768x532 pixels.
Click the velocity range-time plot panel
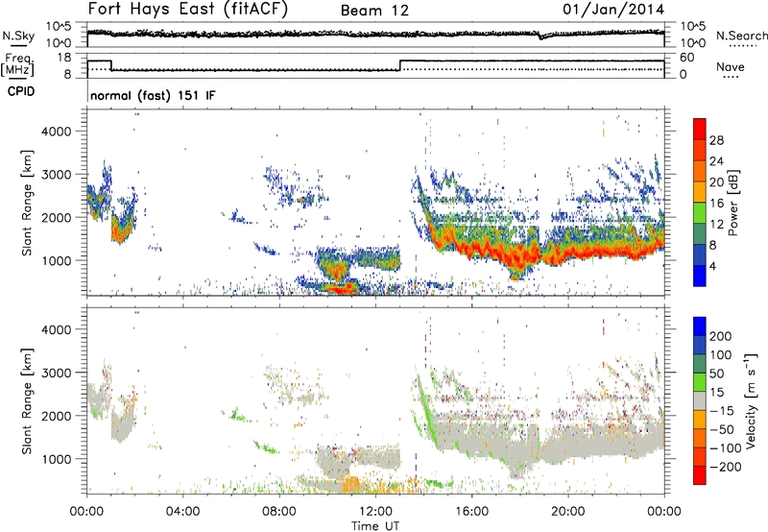(x=375, y=400)
